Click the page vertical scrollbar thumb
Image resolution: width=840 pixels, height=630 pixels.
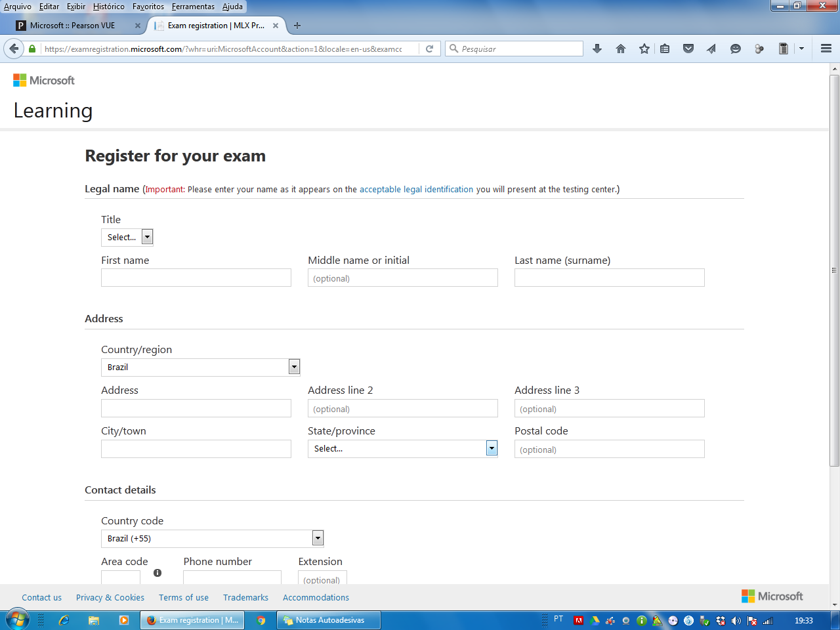[834, 270]
